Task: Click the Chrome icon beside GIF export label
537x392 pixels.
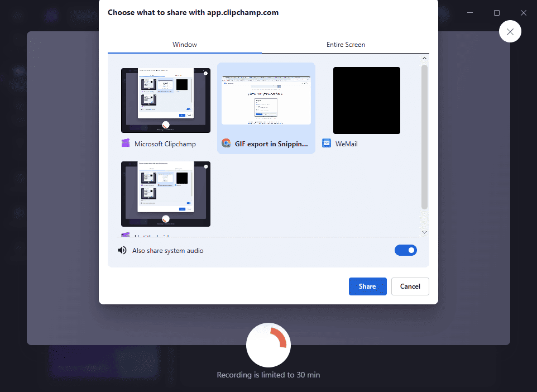Action: click(226, 144)
